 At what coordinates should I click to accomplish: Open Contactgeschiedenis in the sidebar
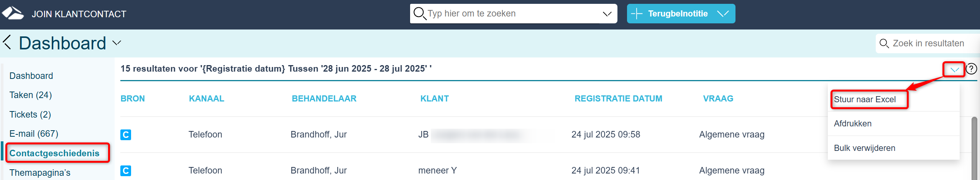coord(54,153)
